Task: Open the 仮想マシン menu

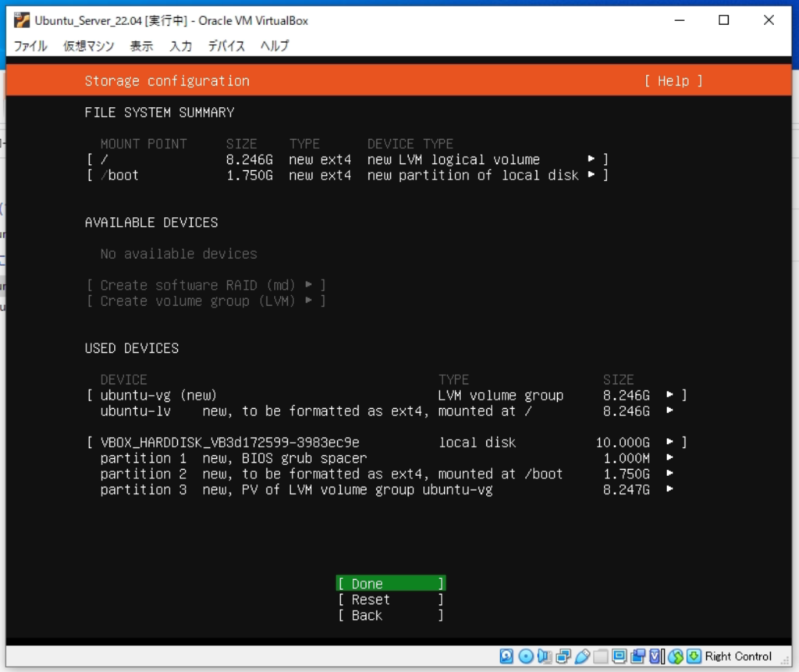Action: pyautogui.click(x=89, y=46)
